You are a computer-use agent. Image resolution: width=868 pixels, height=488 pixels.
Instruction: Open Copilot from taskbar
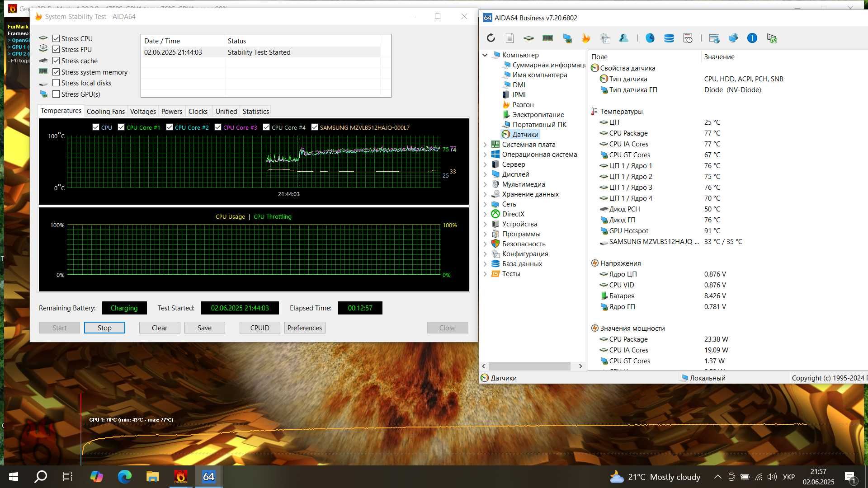(x=96, y=477)
